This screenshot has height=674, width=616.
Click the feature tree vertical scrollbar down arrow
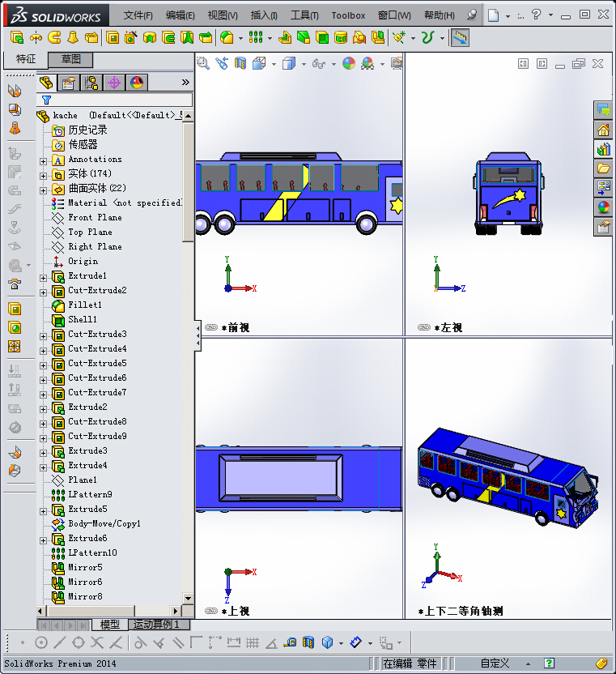188,598
